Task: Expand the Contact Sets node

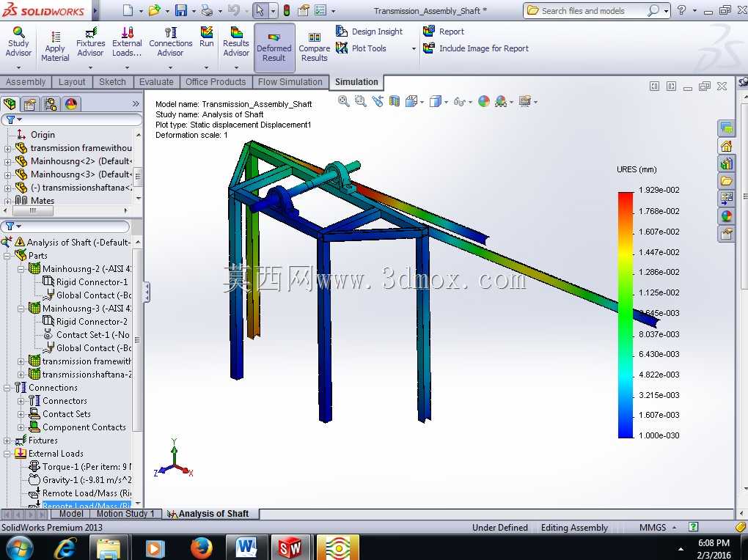Action: (21, 414)
